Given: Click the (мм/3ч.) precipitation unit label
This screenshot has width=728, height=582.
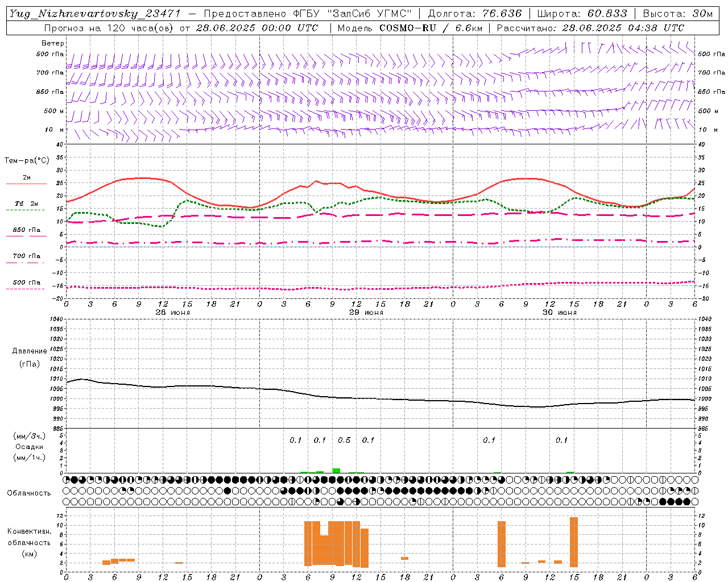Looking at the screenshot, I should 29,436.
